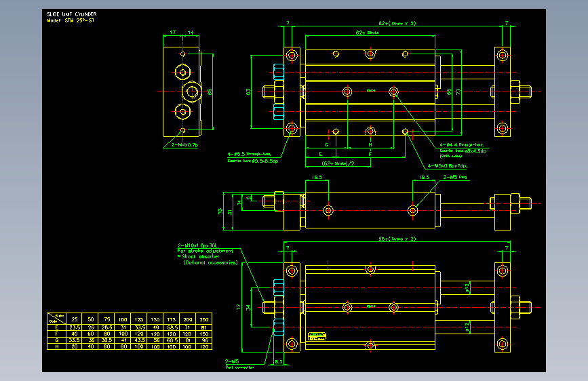The image size is (588, 381).
Task: Select the '150' cell in row F
Action: click(x=204, y=334)
